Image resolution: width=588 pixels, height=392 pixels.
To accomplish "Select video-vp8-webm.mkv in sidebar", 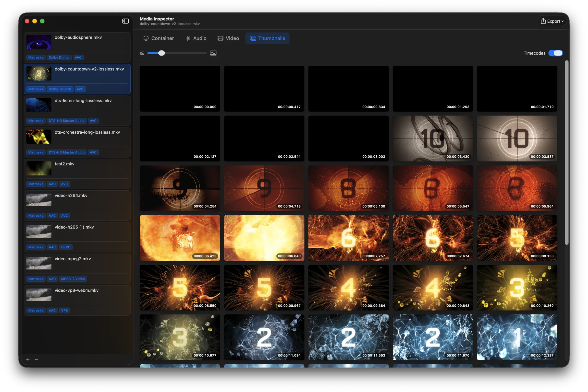I will coord(77,300).
